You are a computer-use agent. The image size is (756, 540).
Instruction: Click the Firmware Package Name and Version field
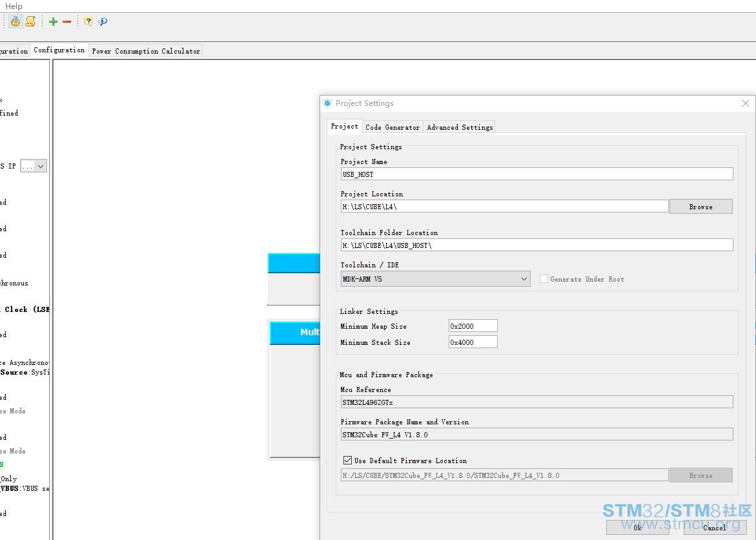(x=536, y=434)
